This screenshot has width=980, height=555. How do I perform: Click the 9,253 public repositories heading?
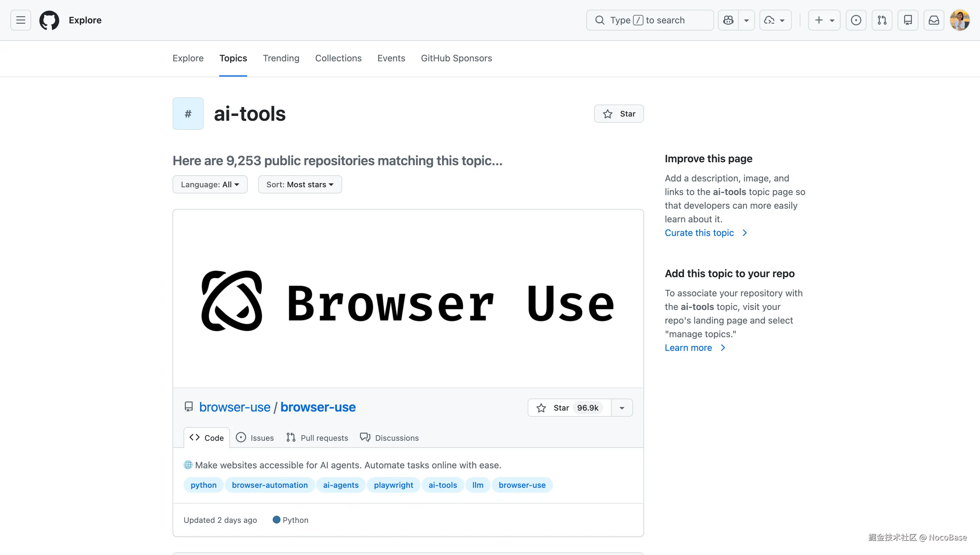coord(337,161)
